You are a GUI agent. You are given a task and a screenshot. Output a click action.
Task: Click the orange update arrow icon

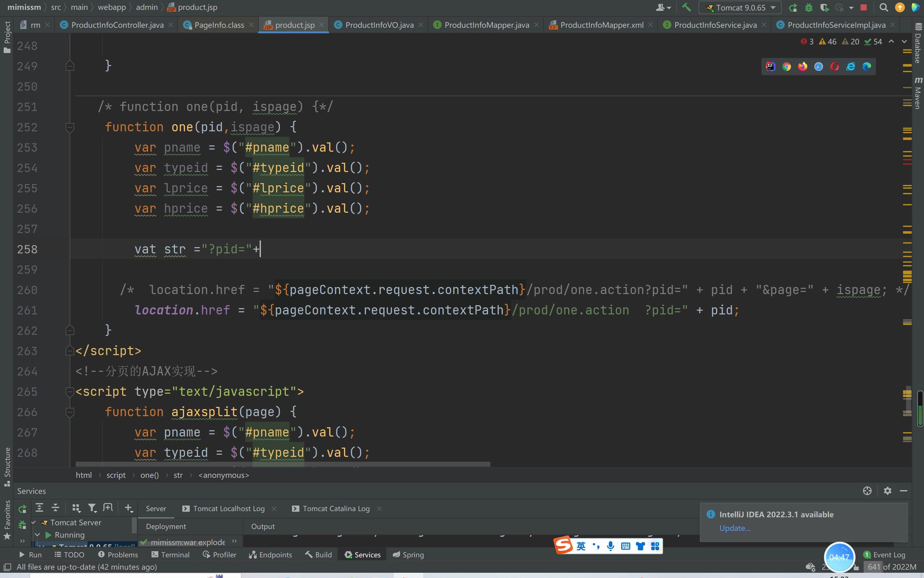[x=900, y=8]
